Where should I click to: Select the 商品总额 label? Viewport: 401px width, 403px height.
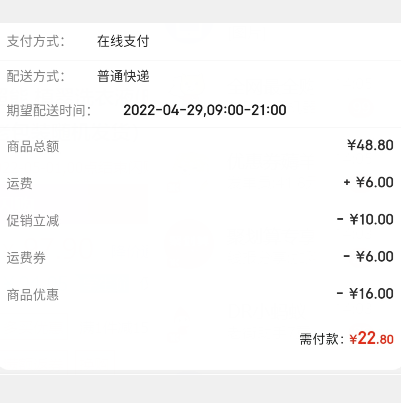pyautogui.click(x=33, y=146)
